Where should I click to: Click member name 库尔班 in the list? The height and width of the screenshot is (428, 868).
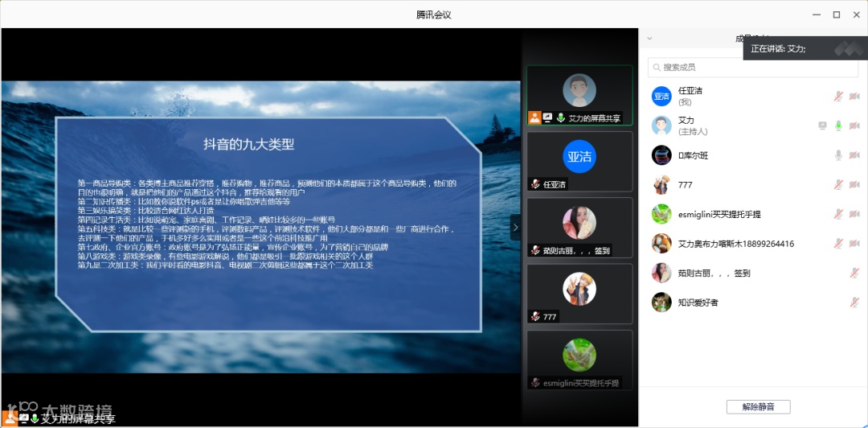[693, 156]
